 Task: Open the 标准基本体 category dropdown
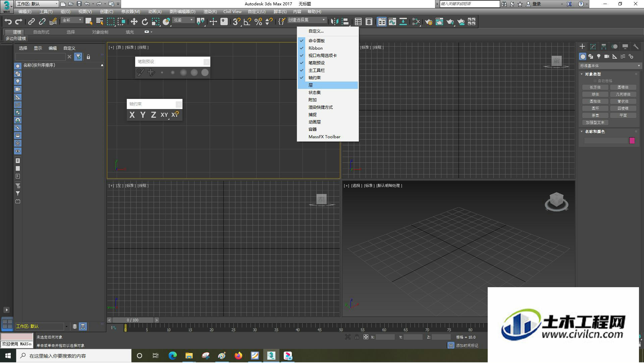[x=610, y=66]
